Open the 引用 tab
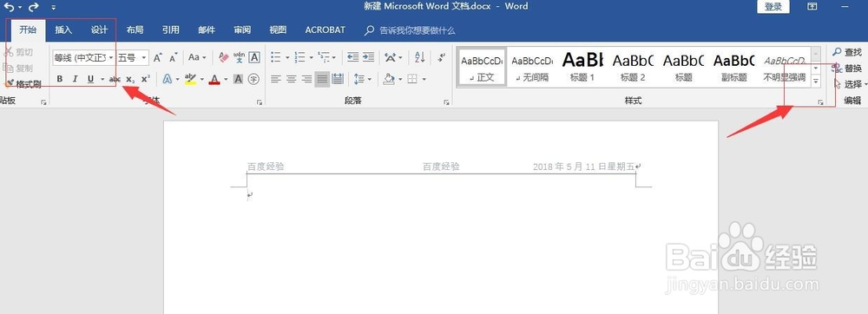 tap(170, 29)
